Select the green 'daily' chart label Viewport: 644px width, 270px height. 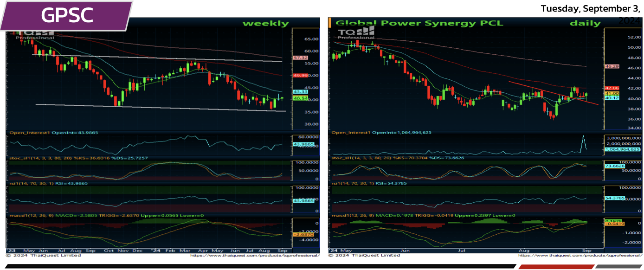click(585, 23)
